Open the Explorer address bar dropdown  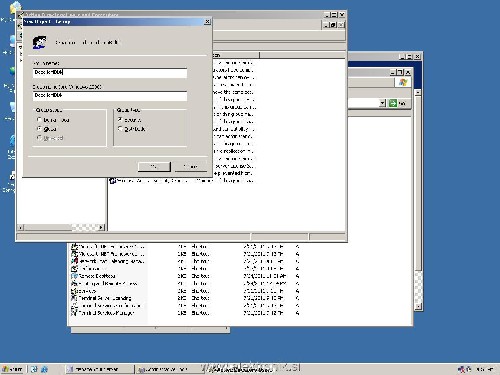click(383, 103)
